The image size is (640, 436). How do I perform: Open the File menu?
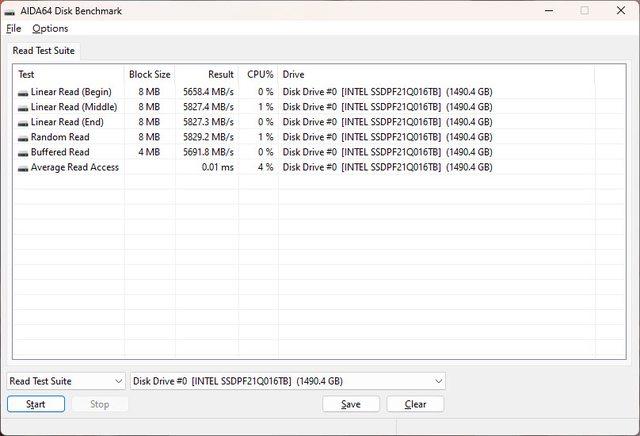[x=13, y=28]
